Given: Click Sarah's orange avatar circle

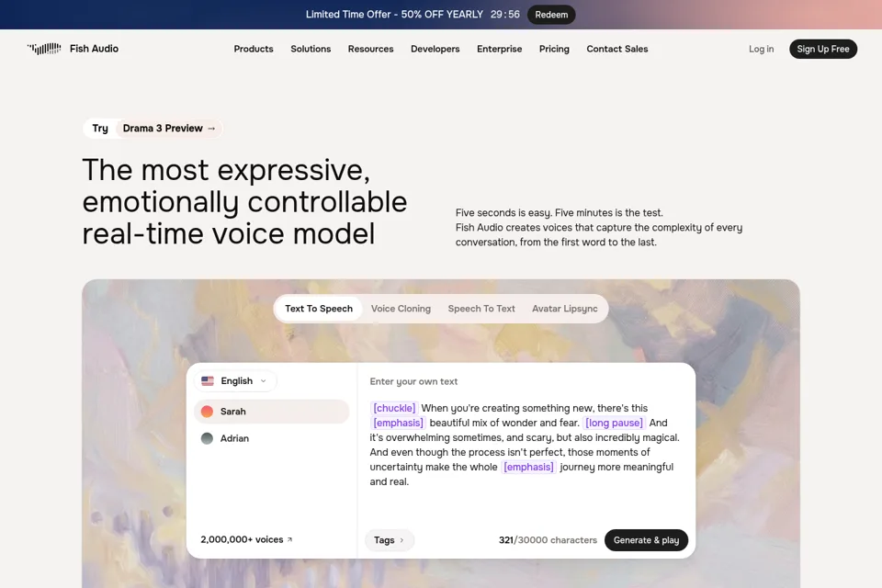Looking at the screenshot, I should 207,412.
